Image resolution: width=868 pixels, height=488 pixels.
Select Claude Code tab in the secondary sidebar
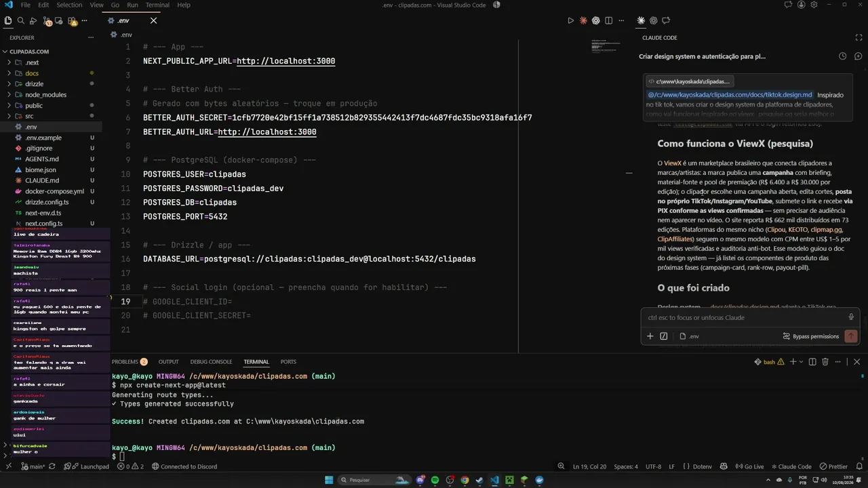[x=641, y=21]
